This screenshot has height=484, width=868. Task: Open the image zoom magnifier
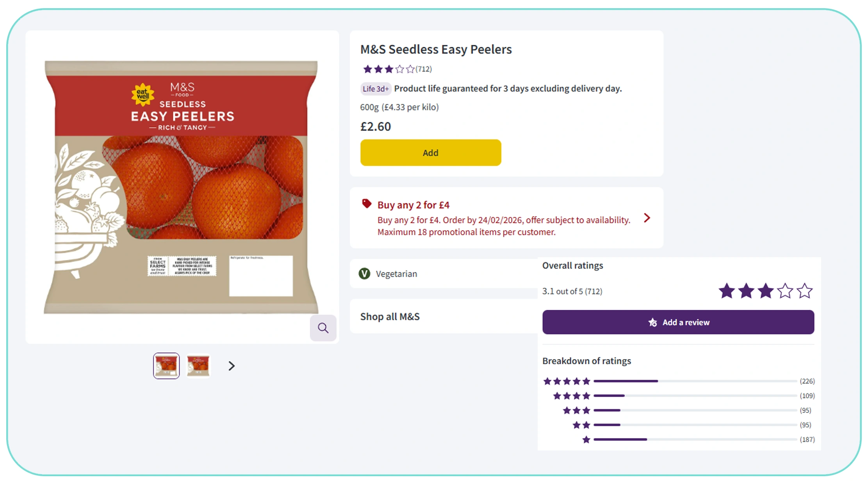(323, 328)
